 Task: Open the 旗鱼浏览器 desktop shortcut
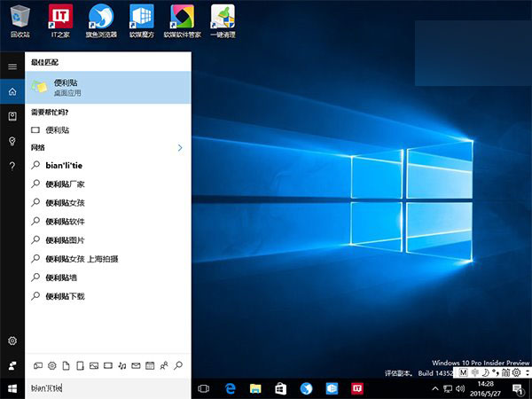(x=101, y=21)
